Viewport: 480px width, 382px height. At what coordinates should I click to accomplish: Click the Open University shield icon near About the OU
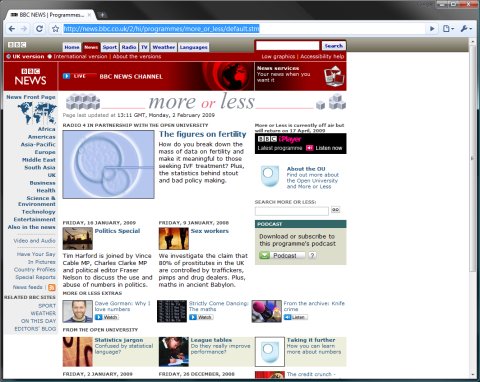point(269,176)
